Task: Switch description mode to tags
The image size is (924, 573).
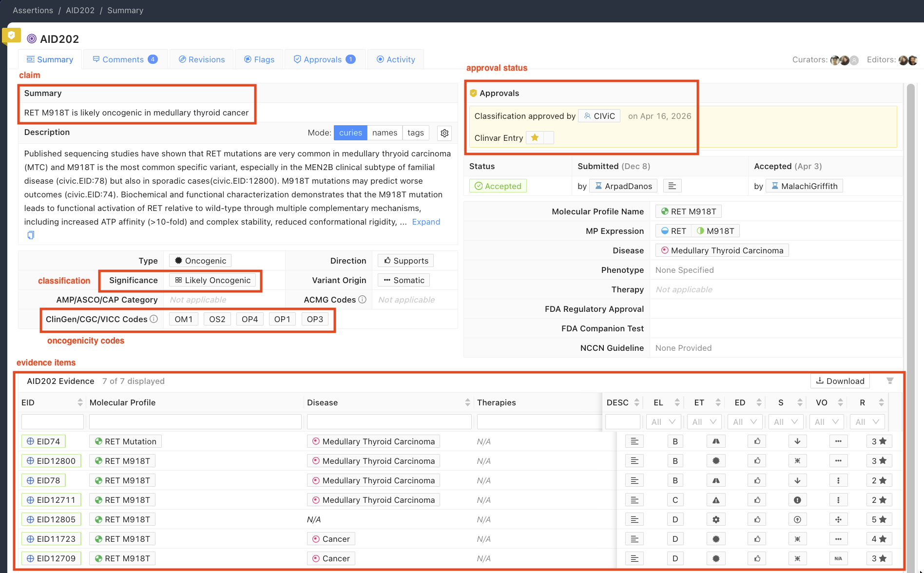Action: click(416, 133)
